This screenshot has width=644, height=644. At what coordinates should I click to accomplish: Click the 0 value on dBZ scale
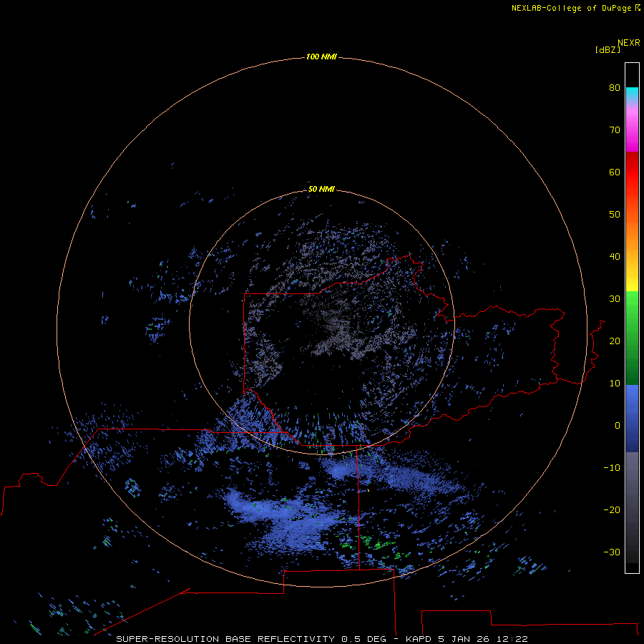coord(618,426)
